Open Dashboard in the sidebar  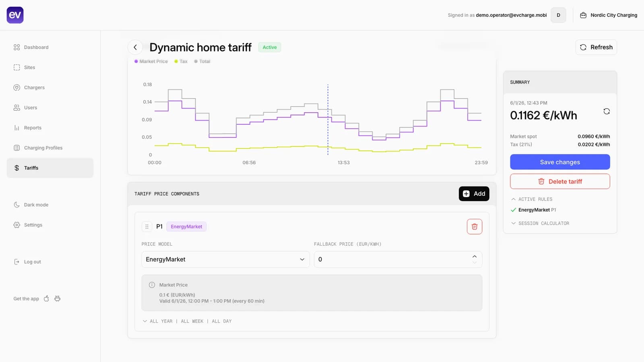pyautogui.click(x=50, y=47)
